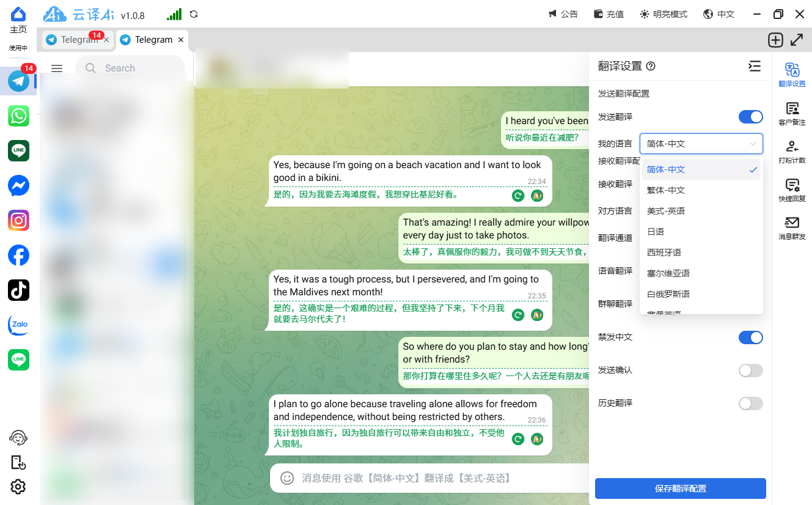Click the 保存翻译配置 save button

(x=680, y=488)
